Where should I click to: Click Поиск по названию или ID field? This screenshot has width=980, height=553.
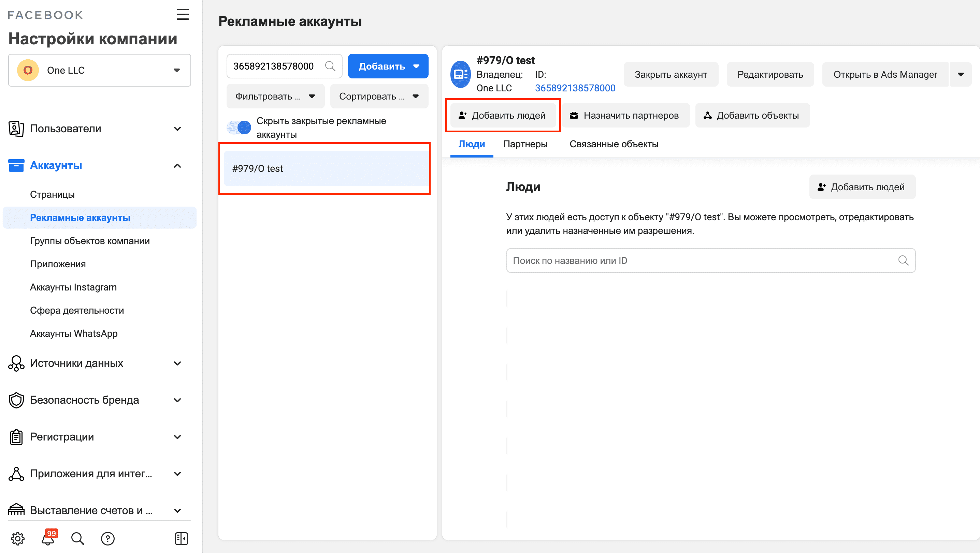[711, 260]
